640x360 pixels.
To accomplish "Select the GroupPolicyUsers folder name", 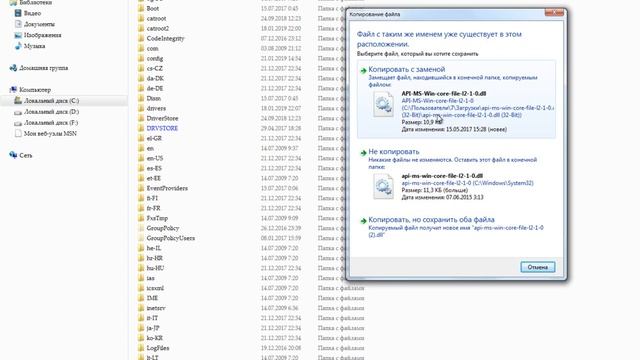I will pos(171,238).
